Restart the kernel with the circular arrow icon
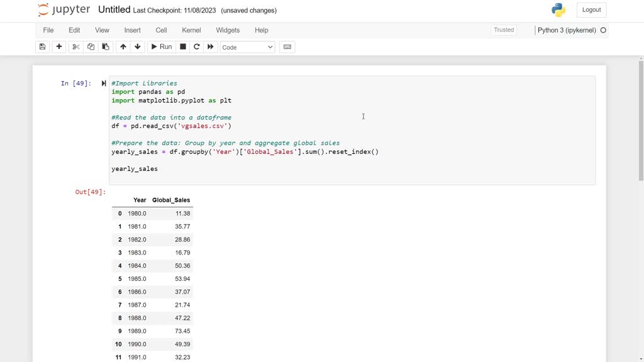The image size is (644, 362). coord(196,47)
